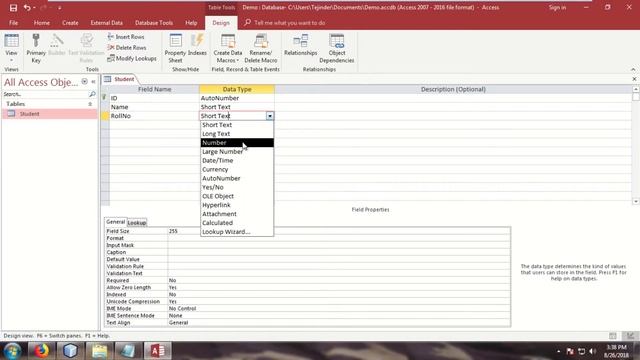Choose Date/Time data type
The image size is (640, 360).
coord(237,160)
